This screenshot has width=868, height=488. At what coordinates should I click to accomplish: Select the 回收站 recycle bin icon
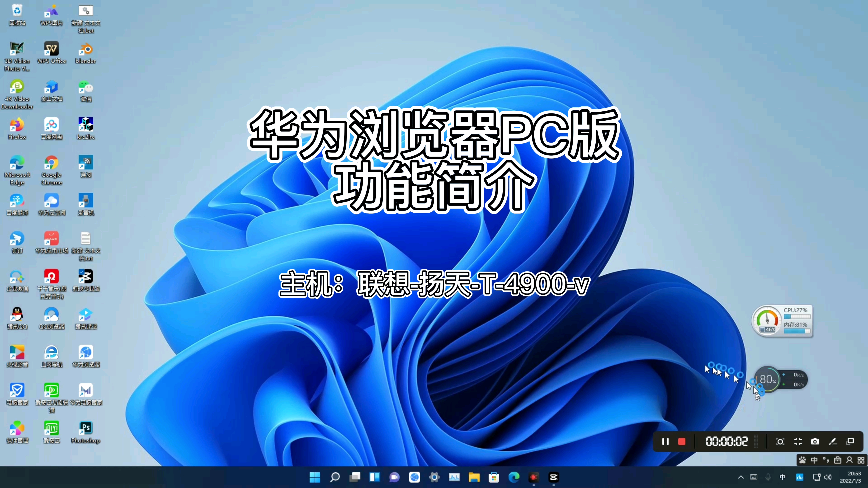(x=17, y=15)
